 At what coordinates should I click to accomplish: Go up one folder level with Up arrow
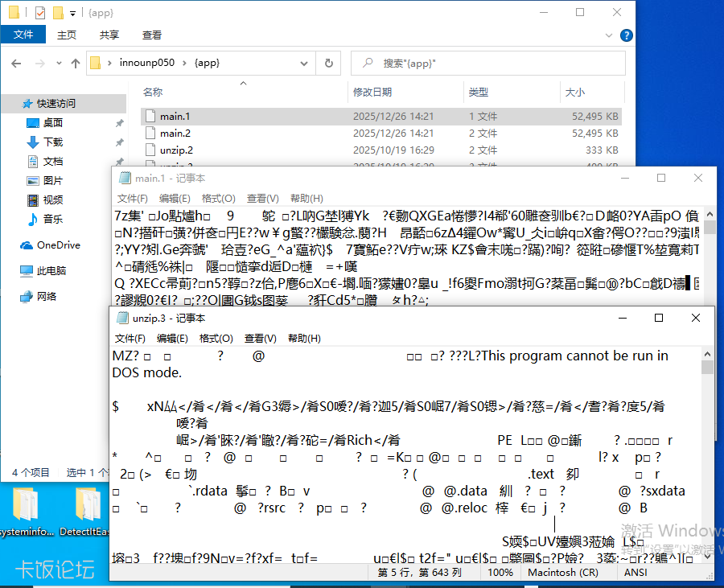pos(76,64)
